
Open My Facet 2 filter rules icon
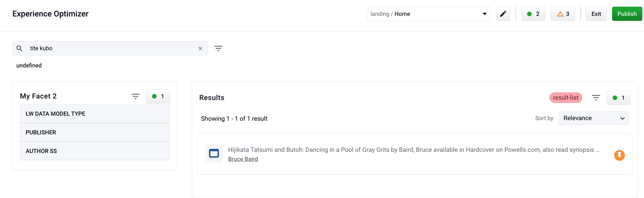click(x=135, y=96)
